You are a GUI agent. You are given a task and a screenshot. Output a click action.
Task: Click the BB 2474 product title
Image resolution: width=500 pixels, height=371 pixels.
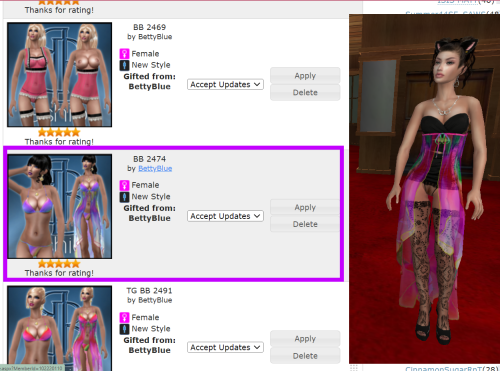149,159
